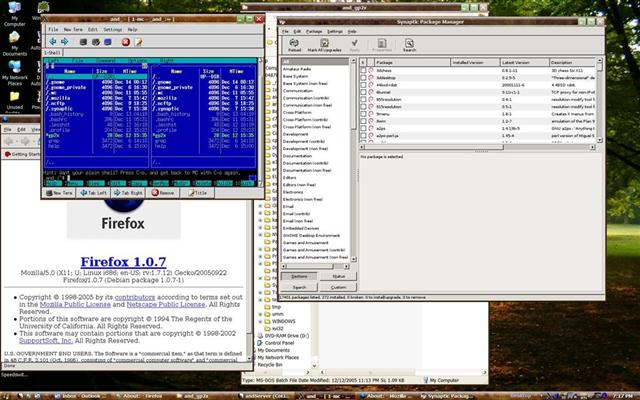
Task: Check the box for package 3ddesktop
Action: coord(363,78)
